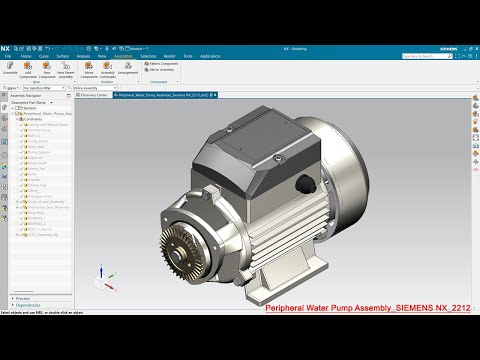Click the top orange icon in the right toolbar
This screenshot has height=360, width=480.
(476, 98)
